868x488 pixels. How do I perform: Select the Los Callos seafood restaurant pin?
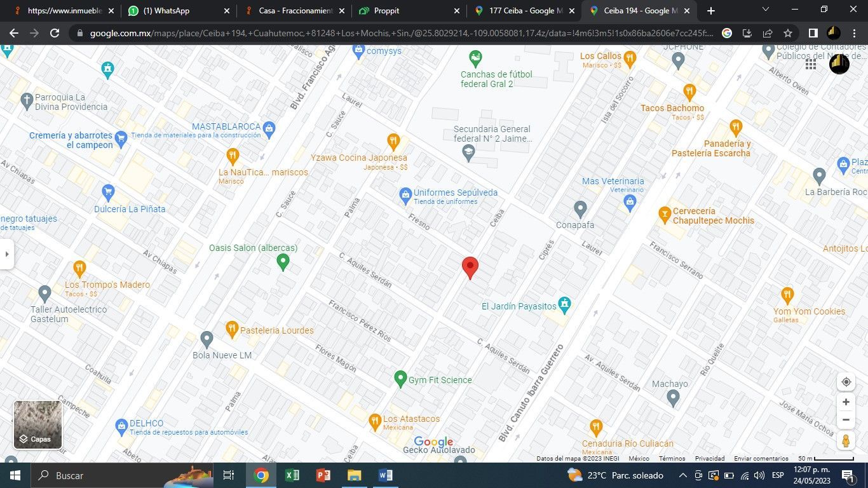tap(630, 60)
